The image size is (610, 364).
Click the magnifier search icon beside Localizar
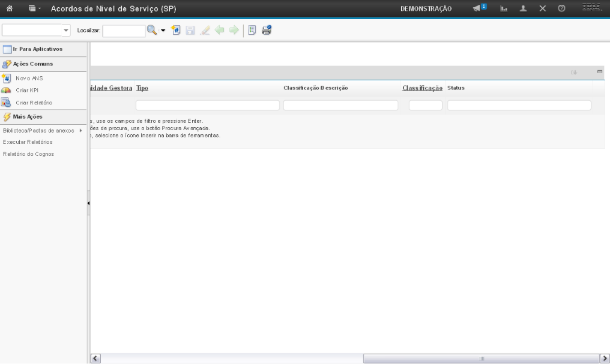coord(152,30)
